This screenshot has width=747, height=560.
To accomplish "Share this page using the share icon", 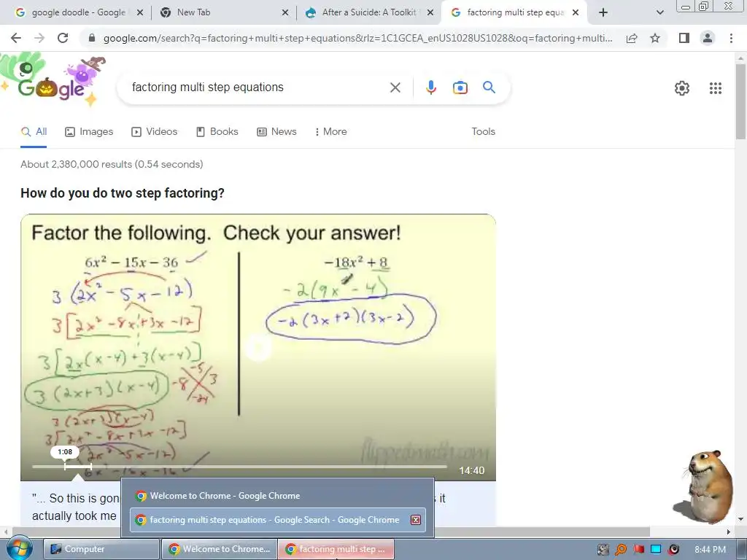I will click(x=632, y=38).
